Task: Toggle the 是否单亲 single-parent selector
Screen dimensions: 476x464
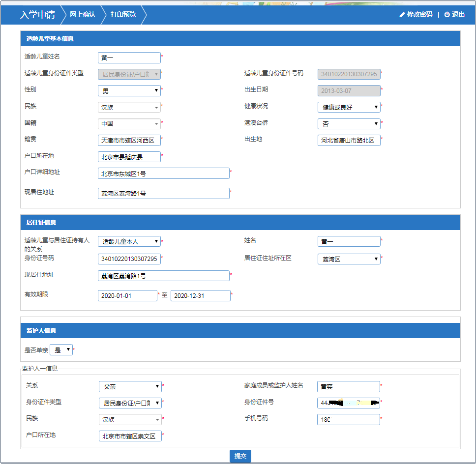Action: click(x=61, y=350)
